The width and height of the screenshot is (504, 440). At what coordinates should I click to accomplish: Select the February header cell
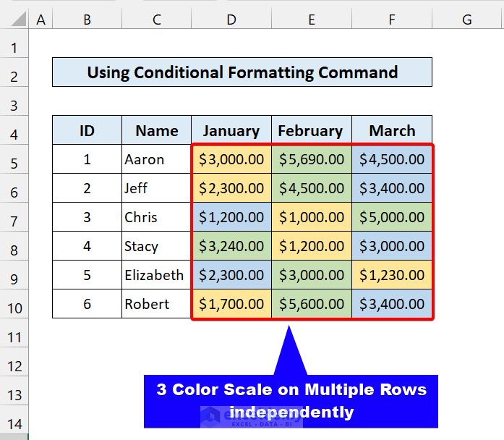click(x=312, y=130)
